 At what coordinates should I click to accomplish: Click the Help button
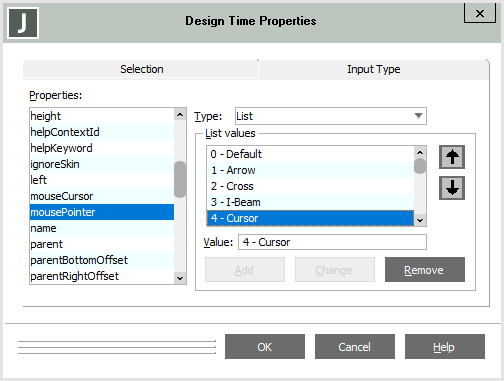[445, 347]
